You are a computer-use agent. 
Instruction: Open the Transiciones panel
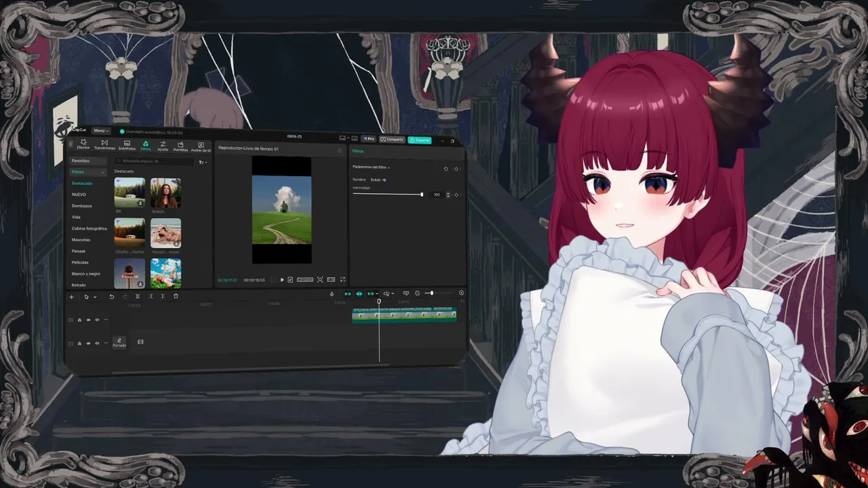104,145
